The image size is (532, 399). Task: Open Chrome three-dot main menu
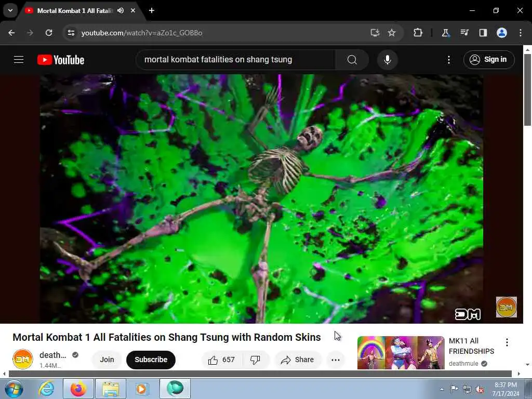coord(521,33)
